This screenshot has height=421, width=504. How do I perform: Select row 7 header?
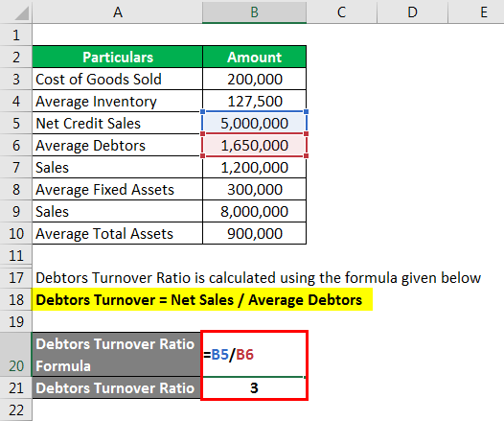[16, 167]
